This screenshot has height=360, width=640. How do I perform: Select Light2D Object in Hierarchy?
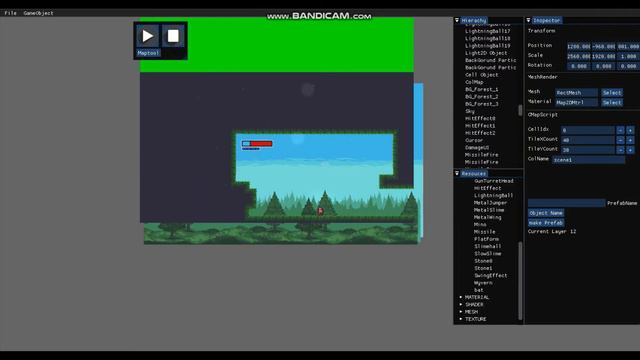click(486, 53)
